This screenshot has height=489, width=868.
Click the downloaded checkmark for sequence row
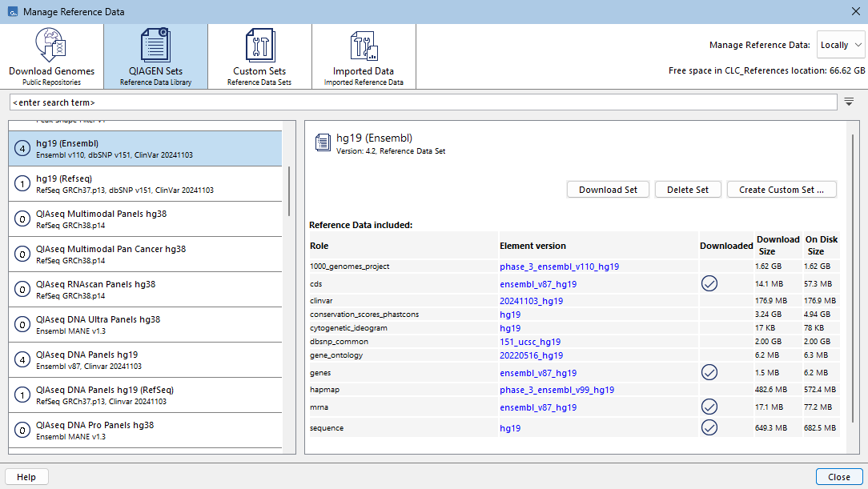[709, 428]
